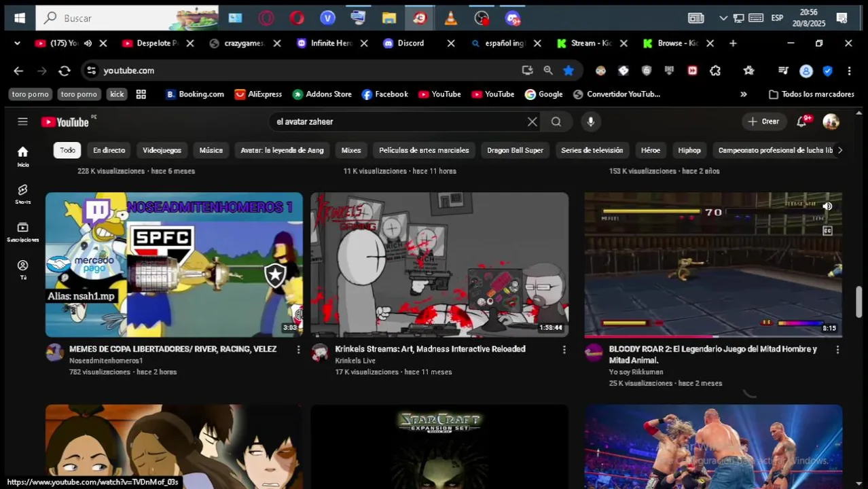Viewport: 868px width, 489px height.
Task: Select the Dragon Ball Super chip
Action: pyautogui.click(x=515, y=150)
